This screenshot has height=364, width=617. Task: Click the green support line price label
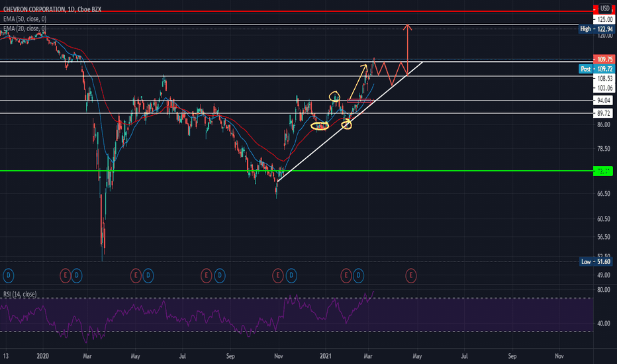click(x=603, y=171)
